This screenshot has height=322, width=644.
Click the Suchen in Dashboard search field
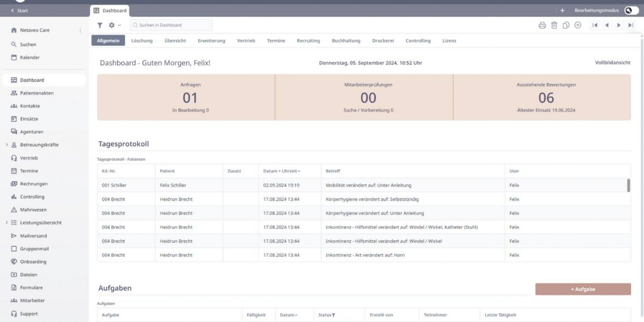(x=171, y=25)
